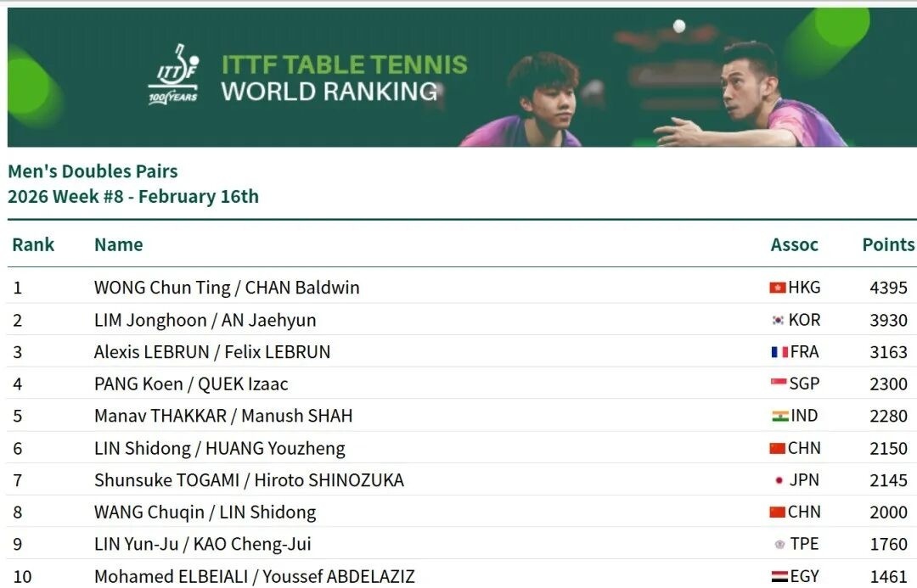Open Manav THAKKAR / Manush SHAH entry

point(223,416)
